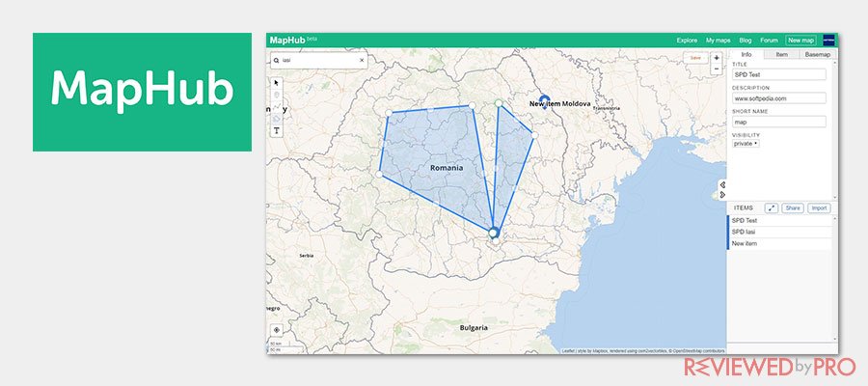Select 'SPD Test' in items list
Image resolution: width=868 pixels, height=386 pixels.
tap(779, 220)
